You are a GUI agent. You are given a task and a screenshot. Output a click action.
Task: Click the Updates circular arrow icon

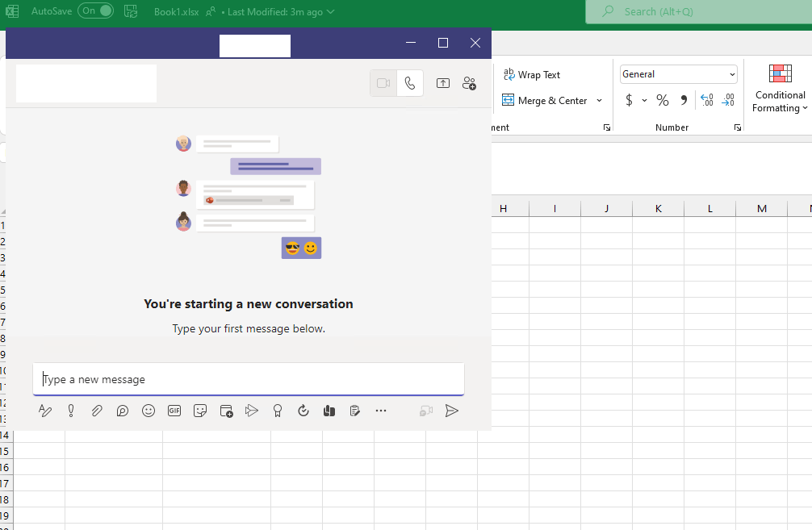point(303,411)
